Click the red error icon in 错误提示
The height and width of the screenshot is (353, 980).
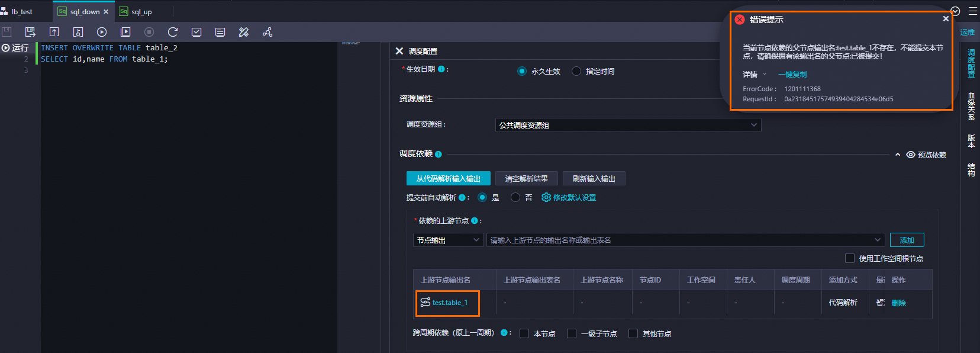740,20
